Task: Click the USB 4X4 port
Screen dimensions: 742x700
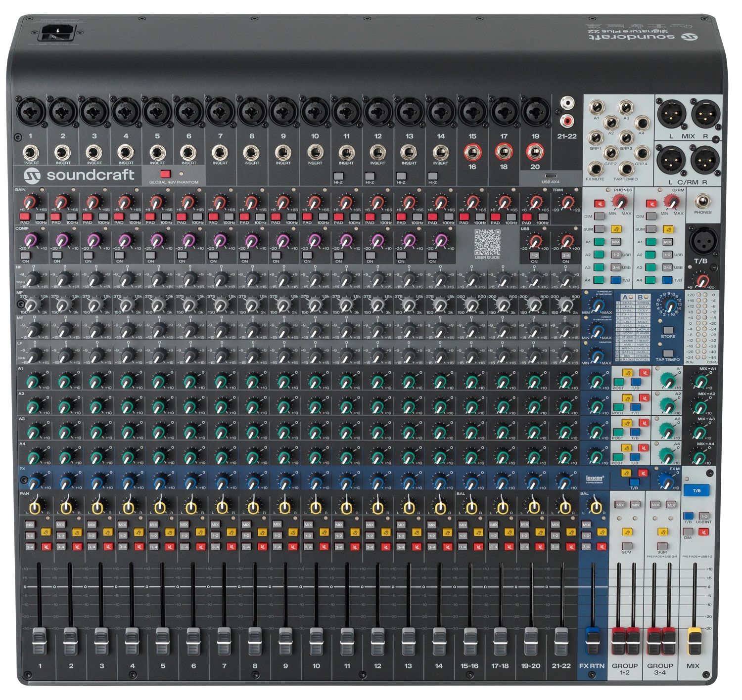Action: 550,176
